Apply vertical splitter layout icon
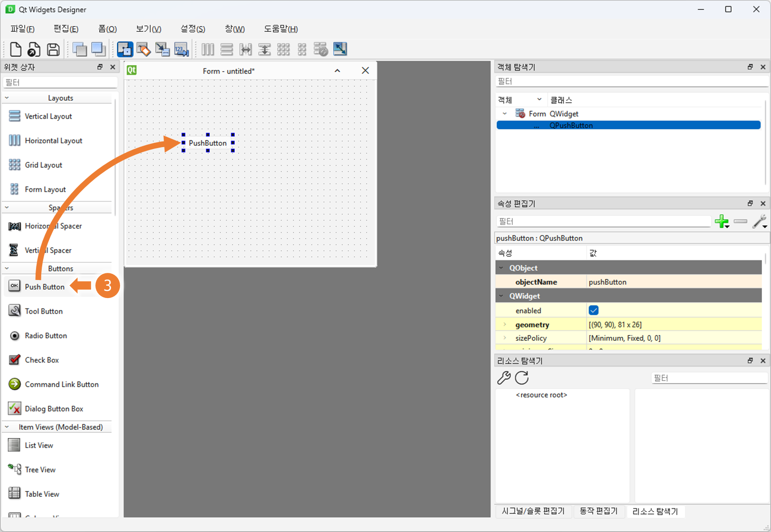 point(264,49)
